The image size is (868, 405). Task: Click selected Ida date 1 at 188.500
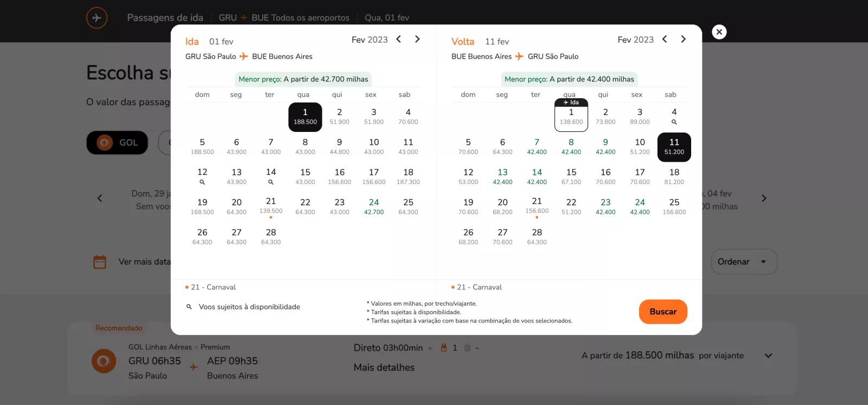click(305, 117)
